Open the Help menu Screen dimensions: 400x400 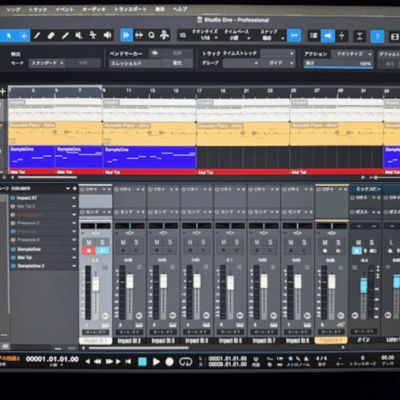click(x=180, y=9)
